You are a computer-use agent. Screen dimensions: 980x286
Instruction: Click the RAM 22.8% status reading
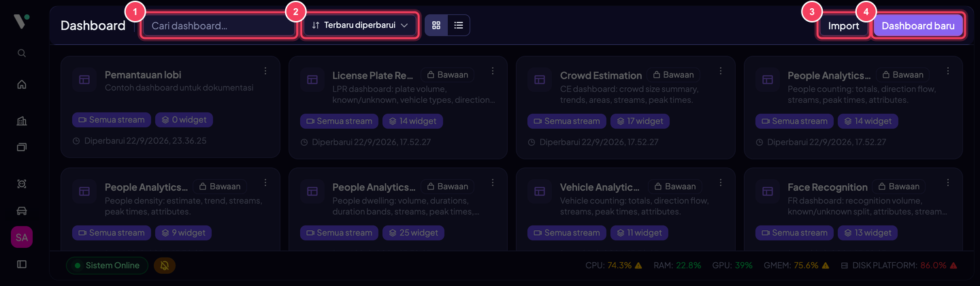[678, 266]
